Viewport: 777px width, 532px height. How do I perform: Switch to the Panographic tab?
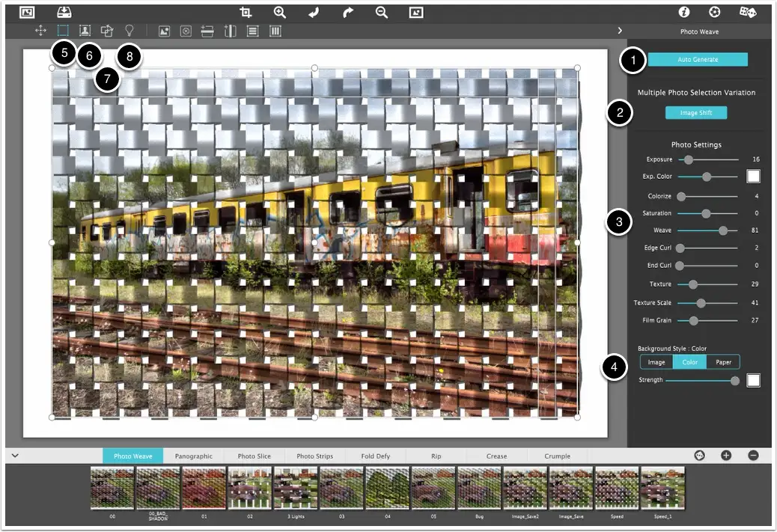pyautogui.click(x=193, y=455)
